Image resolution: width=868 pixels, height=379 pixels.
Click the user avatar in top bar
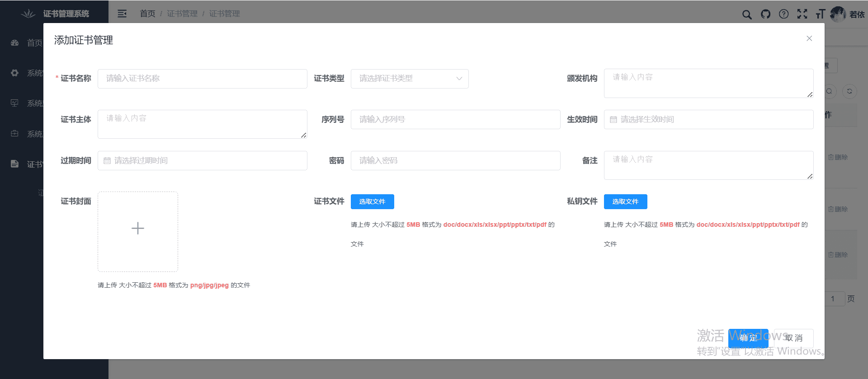click(838, 14)
